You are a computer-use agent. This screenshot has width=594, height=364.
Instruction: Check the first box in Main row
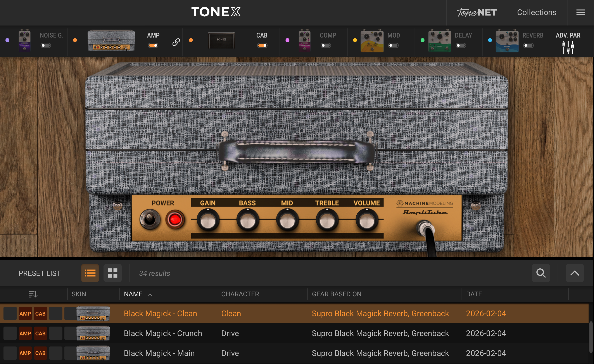pyautogui.click(x=10, y=353)
